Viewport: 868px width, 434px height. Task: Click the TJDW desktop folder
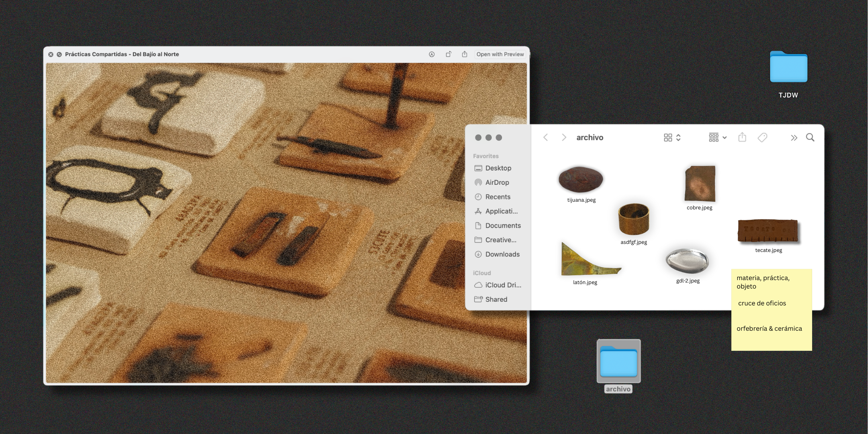click(788, 67)
